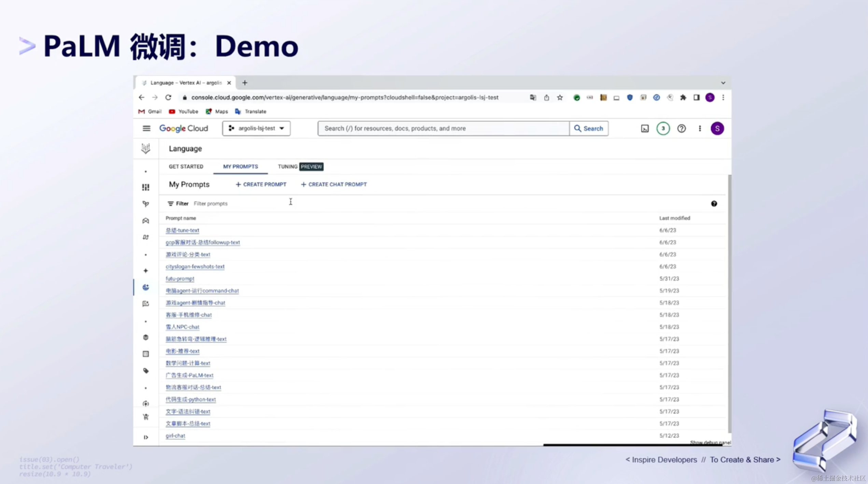This screenshot has height=484, width=868.
Task: Toggle the browser side panel icon
Action: pos(696,98)
